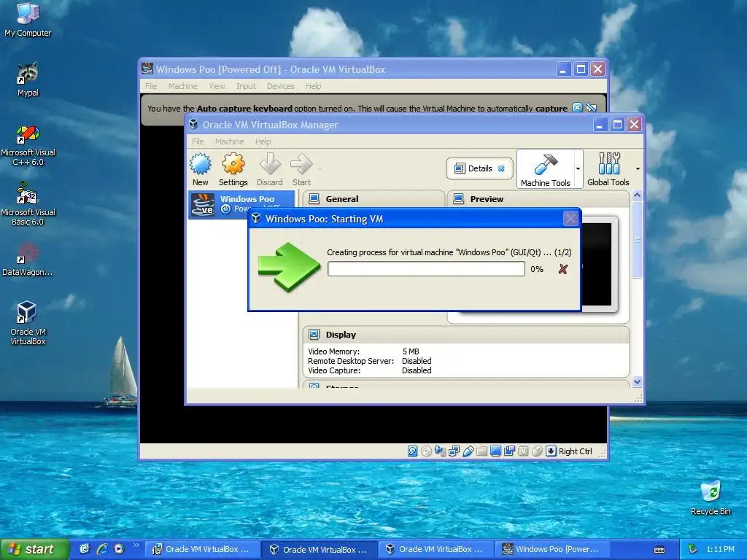Screen dimensions: 747x560
Task: Open the My Computer desktop icon
Action: [x=28, y=19]
